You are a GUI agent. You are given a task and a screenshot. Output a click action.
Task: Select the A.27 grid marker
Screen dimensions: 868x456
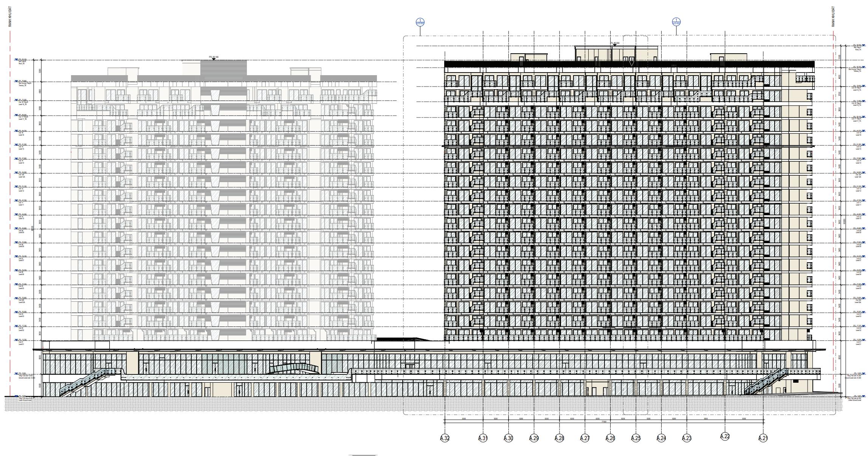coord(584,438)
